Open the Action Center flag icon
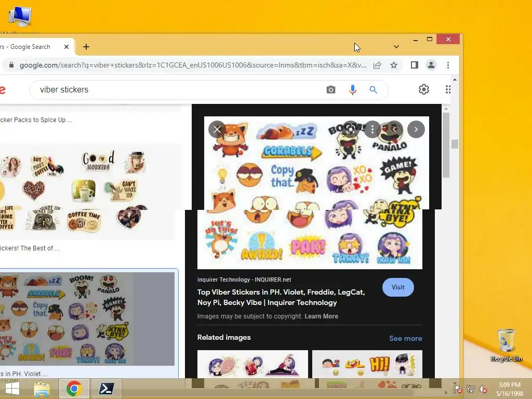 458,389
